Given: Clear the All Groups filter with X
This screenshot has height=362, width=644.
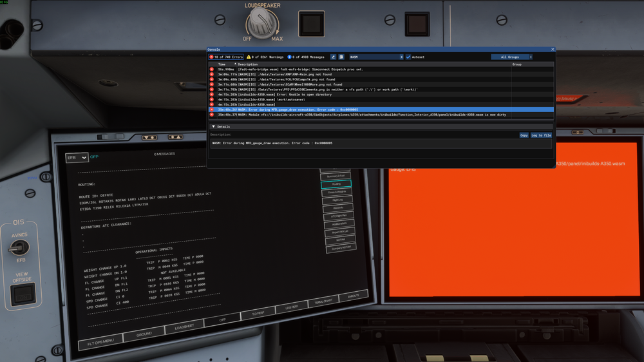Looking at the screenshot, I should click(x=531, y=57).
